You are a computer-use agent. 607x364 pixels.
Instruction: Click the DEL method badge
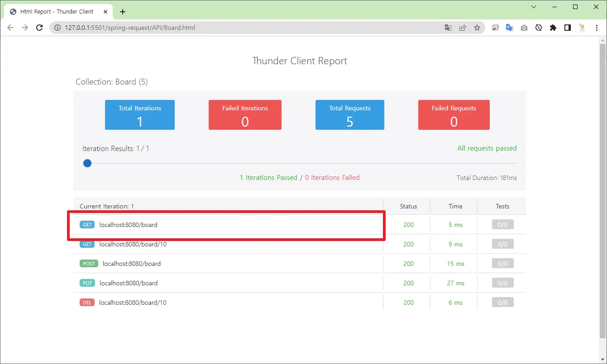87,303
